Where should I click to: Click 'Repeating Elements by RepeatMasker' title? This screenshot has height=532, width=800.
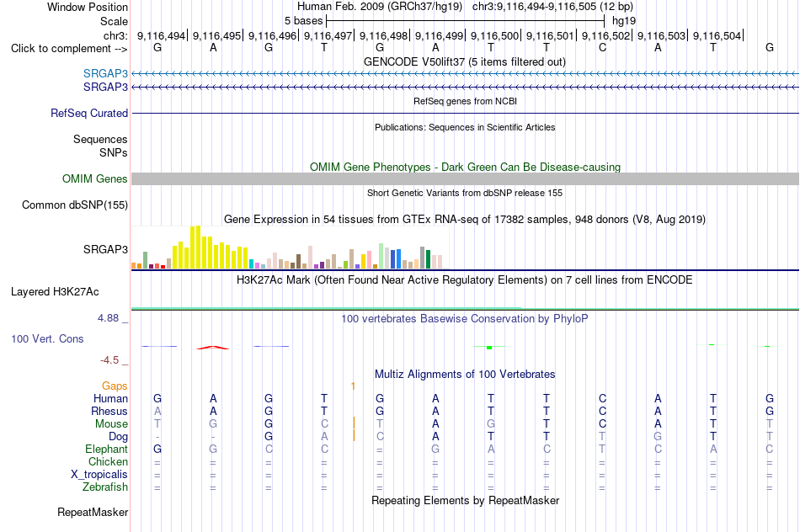point(466,500)
